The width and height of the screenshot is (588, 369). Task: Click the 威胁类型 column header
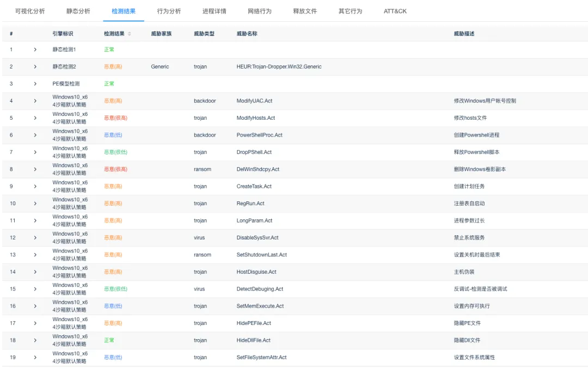click(204, 34)
